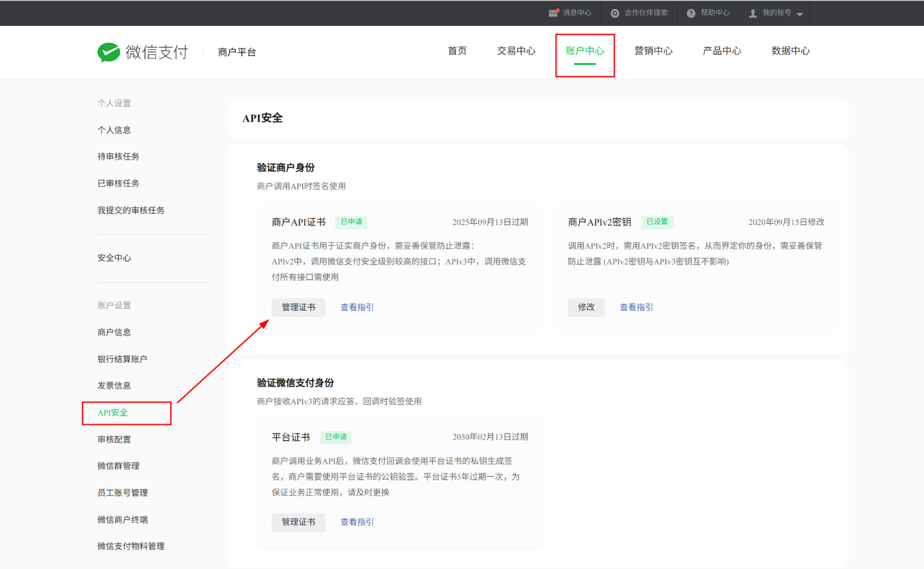The height and width of the screenshot is (569, 924).
Task: Open 银行结算账户 settings
Action: [x=123, y=359]
